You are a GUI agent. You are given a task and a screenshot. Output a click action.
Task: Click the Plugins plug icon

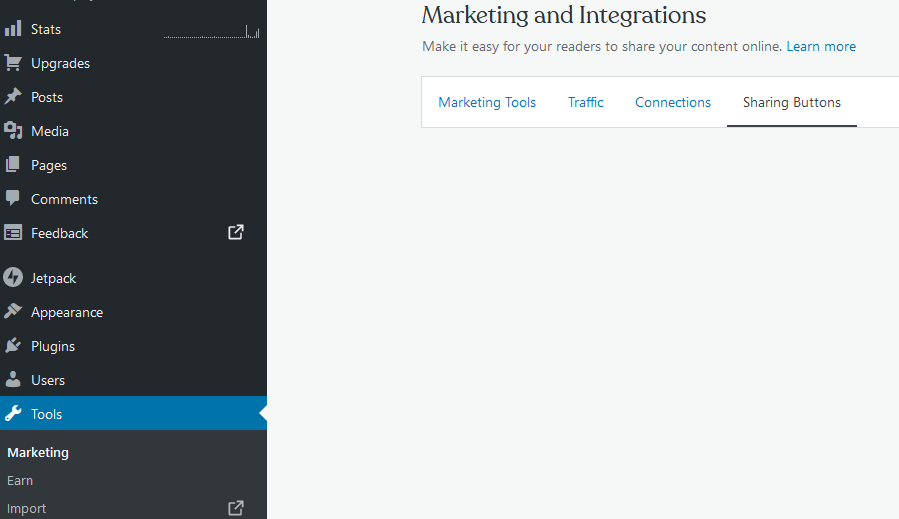click(13, 346)
